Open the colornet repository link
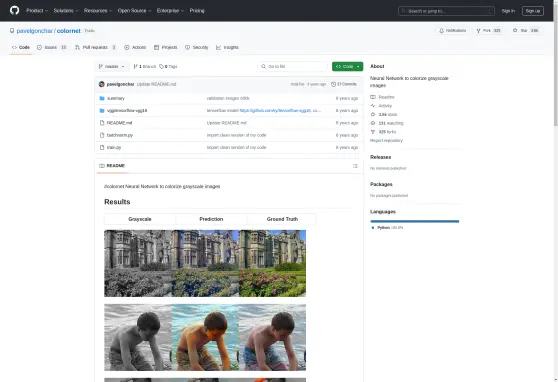 pos(69,31)
